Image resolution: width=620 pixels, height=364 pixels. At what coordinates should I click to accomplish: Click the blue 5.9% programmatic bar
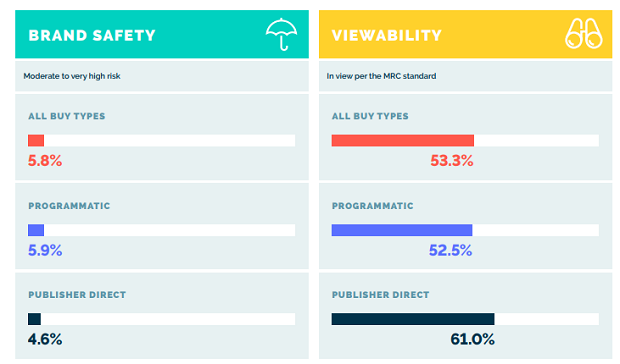[36, 230]
